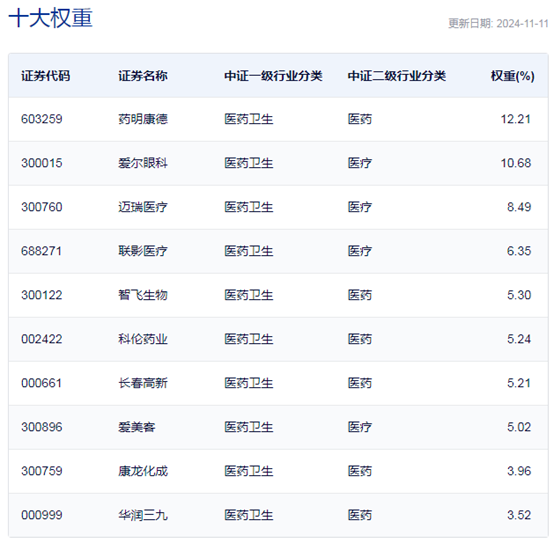The width and height of the screenshot is (554, 543).
Task: Click the 十大权重 heading
Action: pos(51,18)
